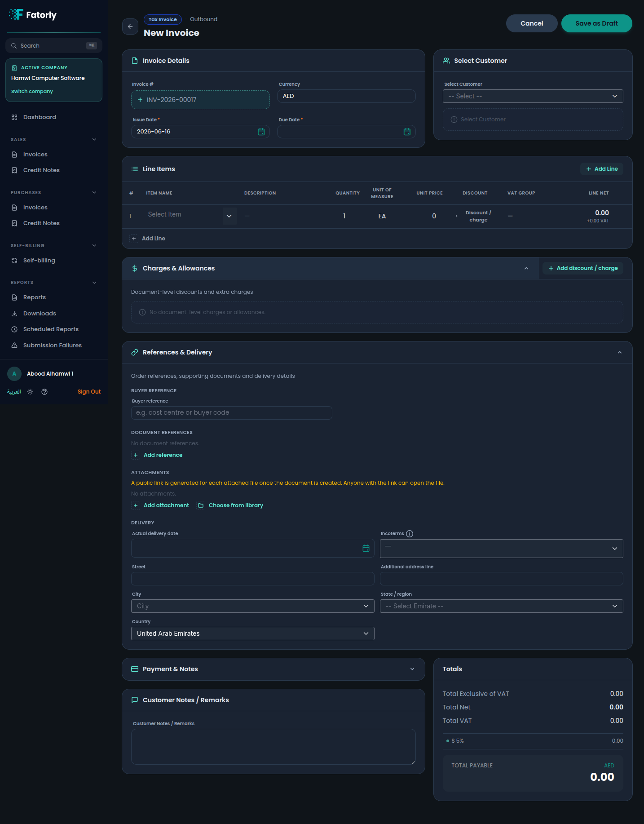Click the Dashboard grid icon

click(14, 117)
